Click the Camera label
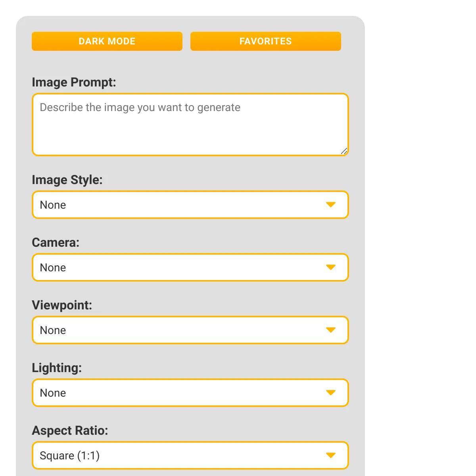Image resolution: width=476 pixels, height=476 pixels. click(56, 242)
